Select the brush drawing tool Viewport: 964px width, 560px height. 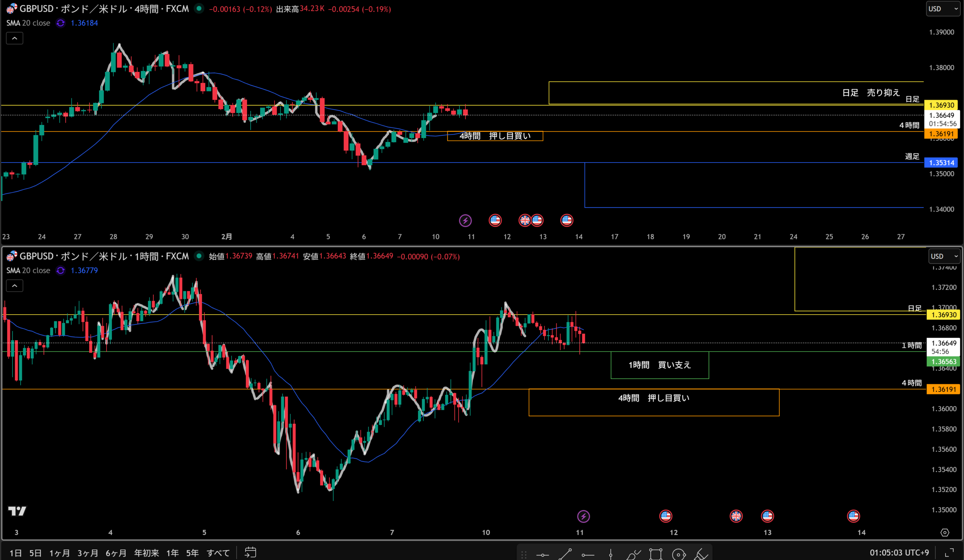point(633,554)
